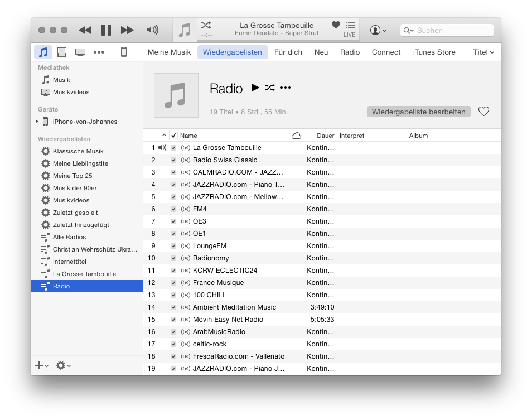Open iTunes Store tab
Screen dimensions: 532x420
click(434, 52)
